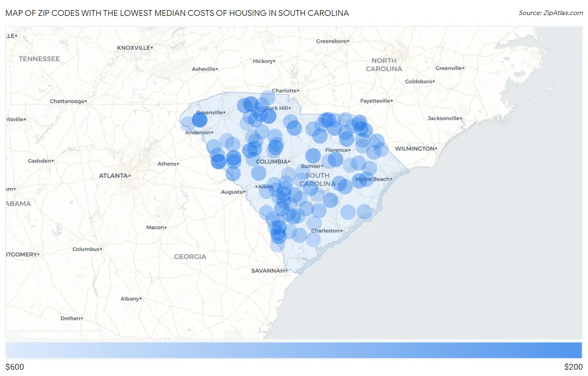This screenshot has width=588, height=376.
Task: Click the $200 legend value
Action: tap(573, 367)
